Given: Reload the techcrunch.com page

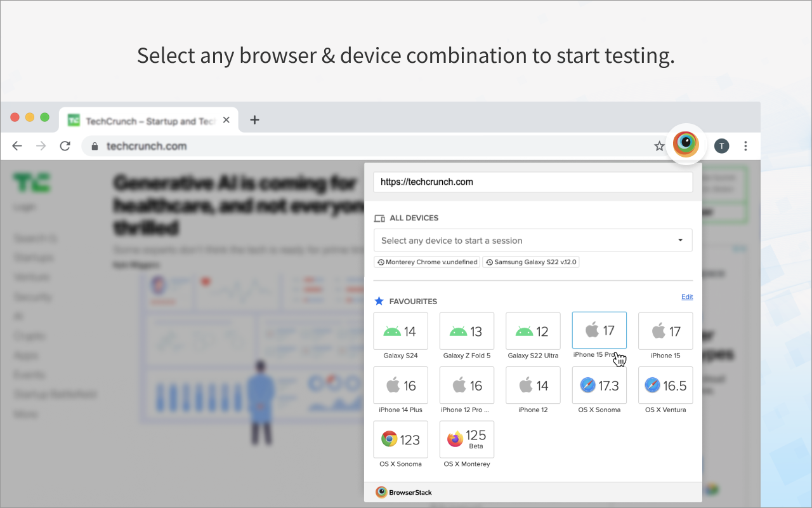Looking at the screenshot, I should pyautogui.click(x=65, y=145).
